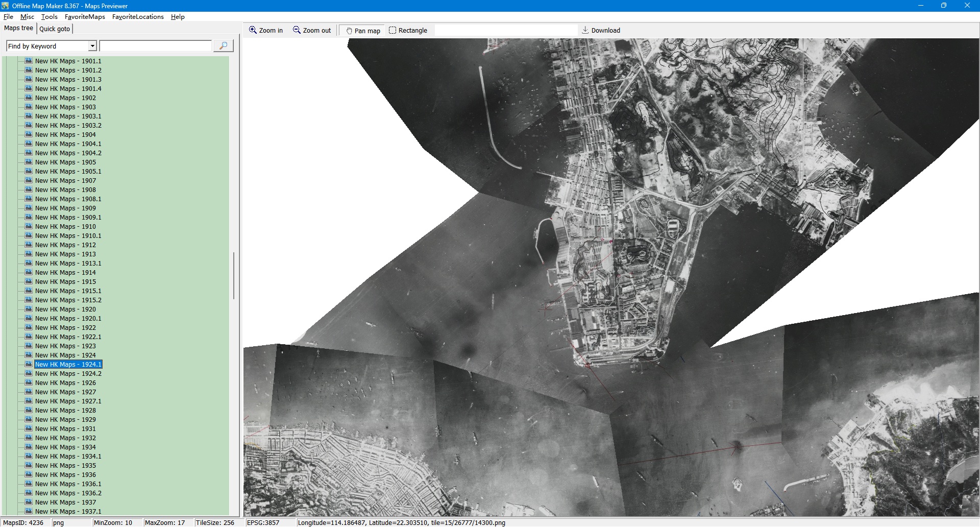Click the Zoom out magnifier tool

tap(311, 31)
